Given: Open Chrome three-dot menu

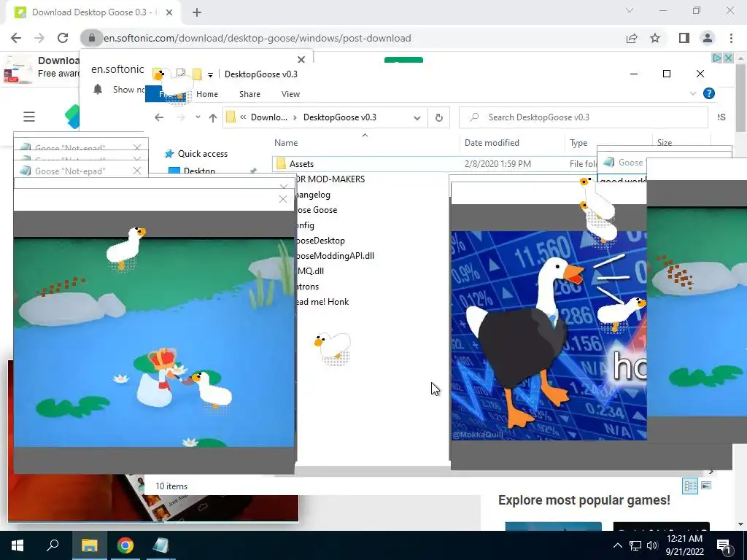Looking at the screenshot, I should click(x=731, y=38).
